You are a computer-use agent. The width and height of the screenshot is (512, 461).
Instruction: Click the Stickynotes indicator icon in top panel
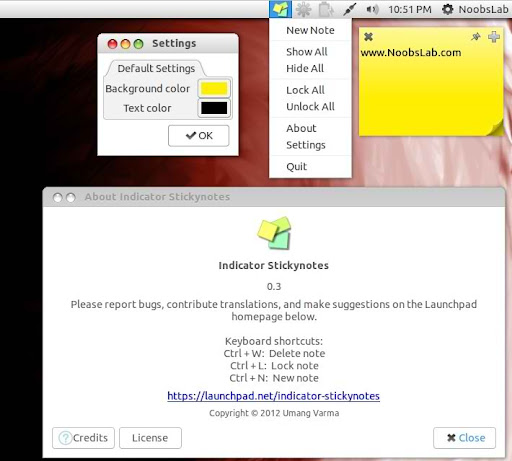point(280,9)
